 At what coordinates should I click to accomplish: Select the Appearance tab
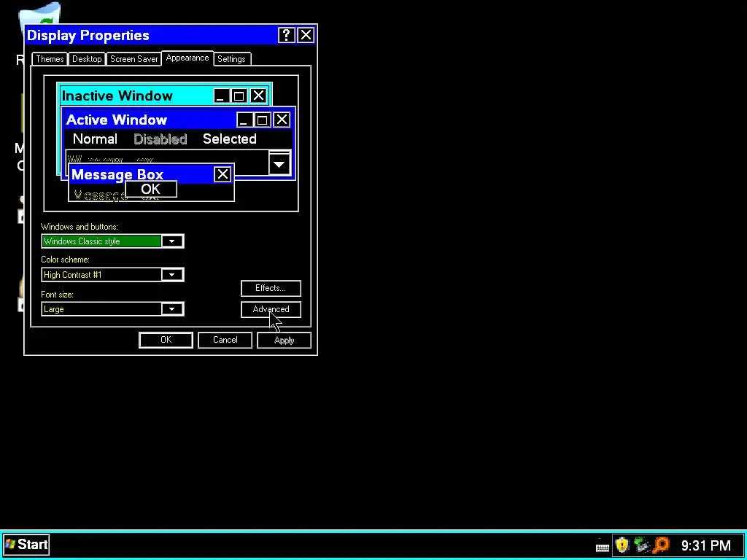[187, 58]
